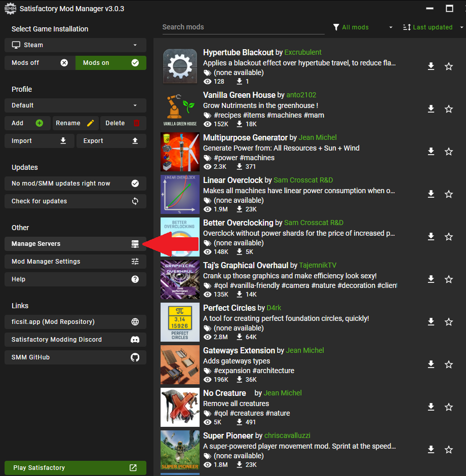Open the SMM GitHub link
The image size is (466, 476).
[x=75, y=357]
